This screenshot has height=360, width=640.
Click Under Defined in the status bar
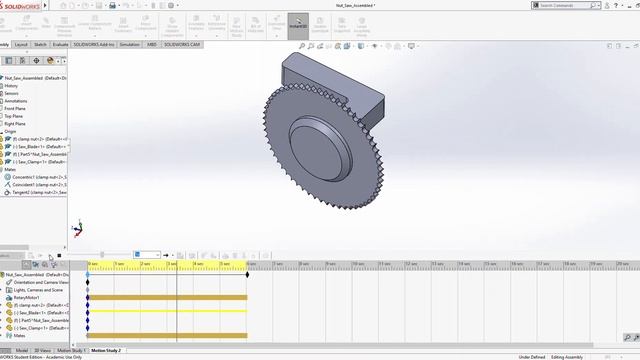pyautogui.click(x=532, y=357)
